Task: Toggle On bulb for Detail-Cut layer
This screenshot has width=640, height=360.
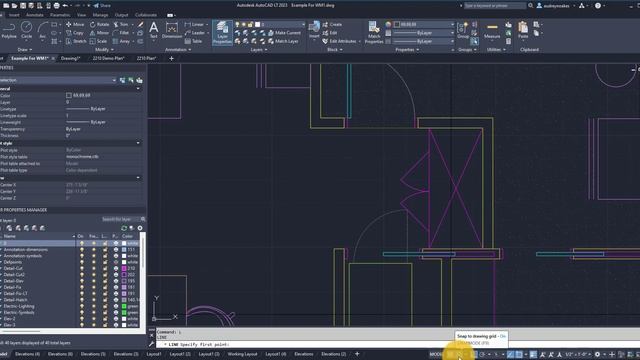Action: click(x=82, y=269)
